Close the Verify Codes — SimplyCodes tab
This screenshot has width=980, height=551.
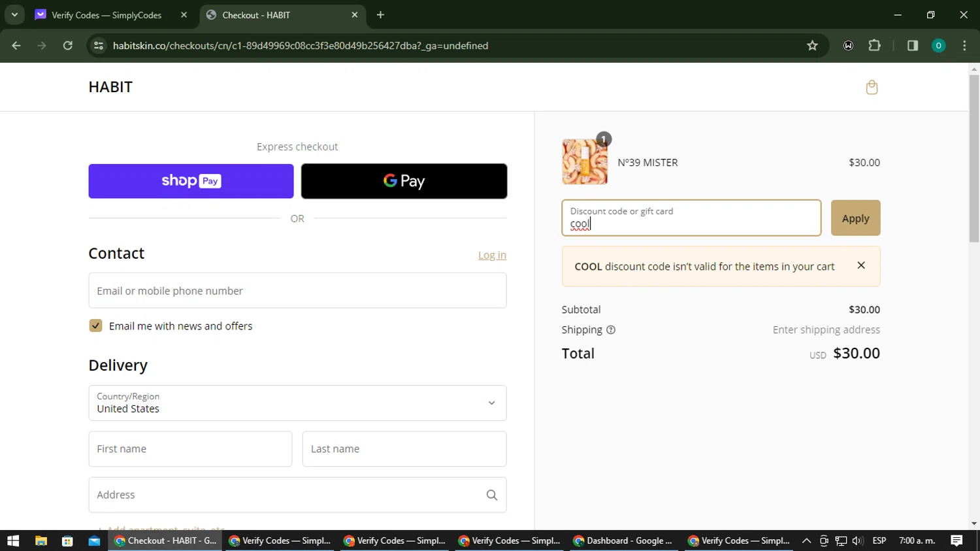pyautogui.click(x=184, y=14)
